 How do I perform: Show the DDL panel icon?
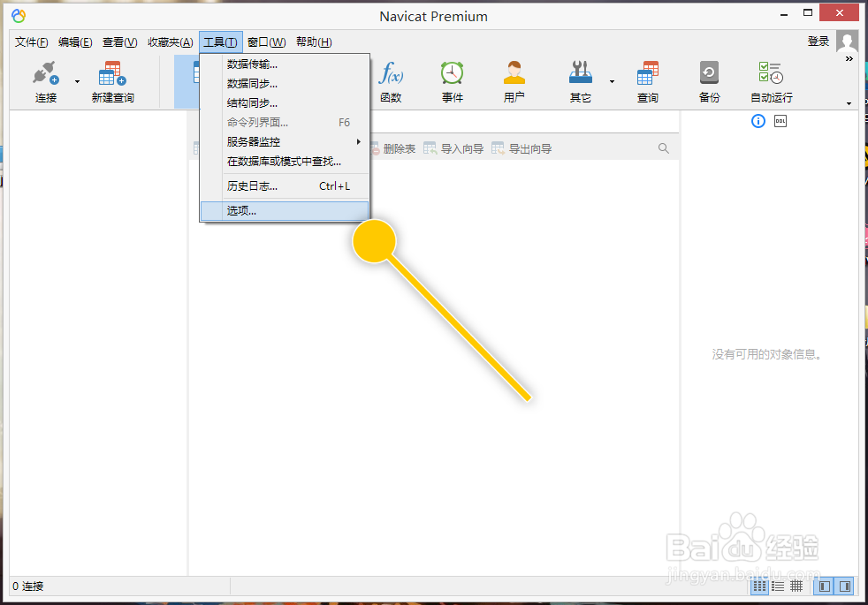point(780,121)
